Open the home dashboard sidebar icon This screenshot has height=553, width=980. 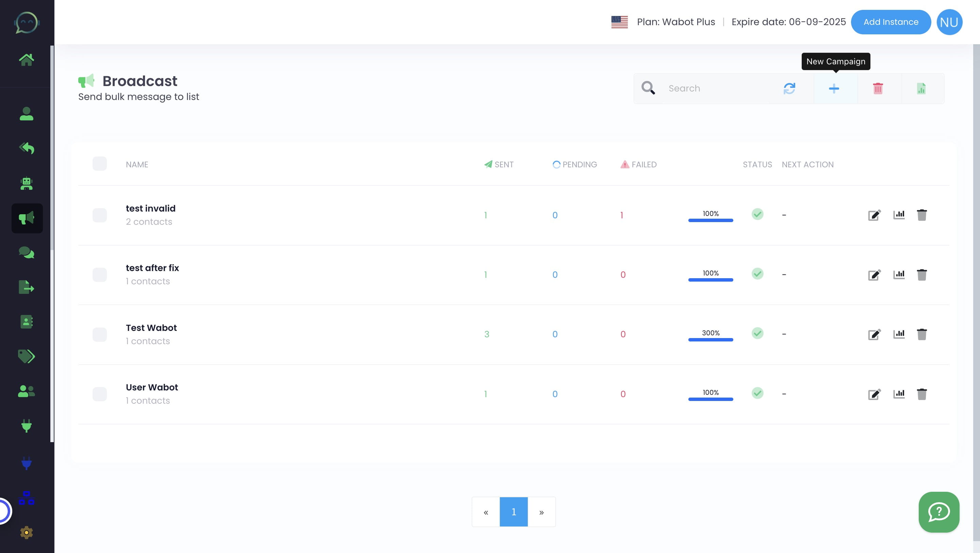point(26,60)
